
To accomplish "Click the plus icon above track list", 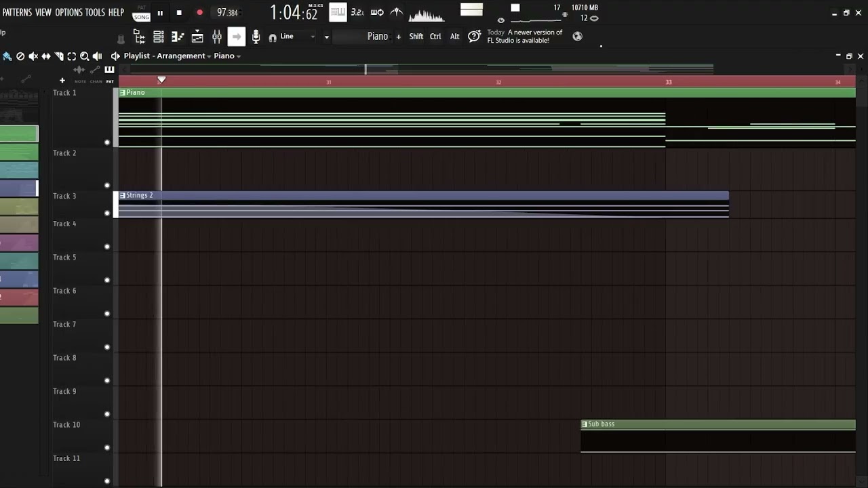I will (62, 81).
